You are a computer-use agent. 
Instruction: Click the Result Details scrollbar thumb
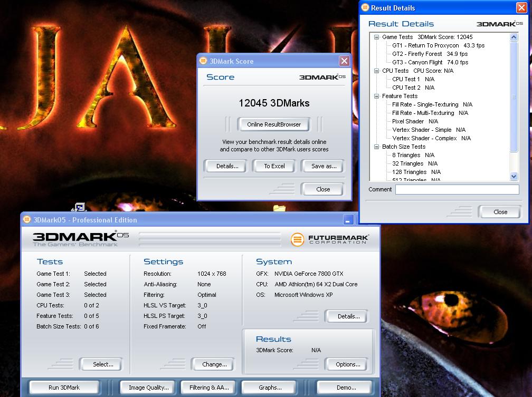point(514,96)
